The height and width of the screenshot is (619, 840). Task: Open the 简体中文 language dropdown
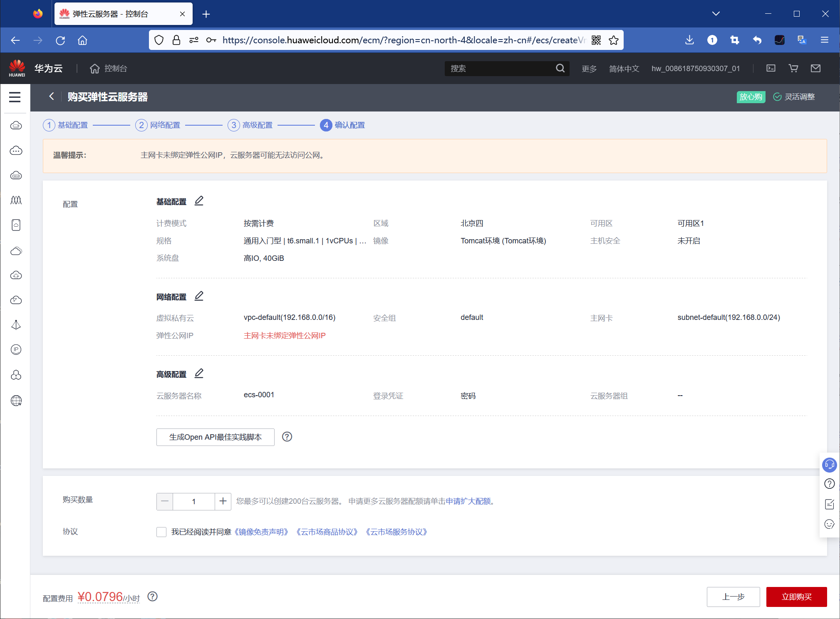pos(624,69)
